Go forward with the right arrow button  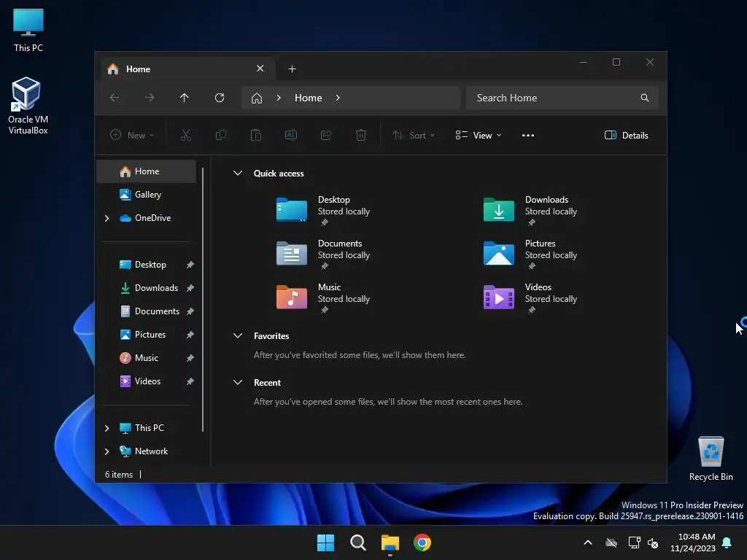(149, 98)
